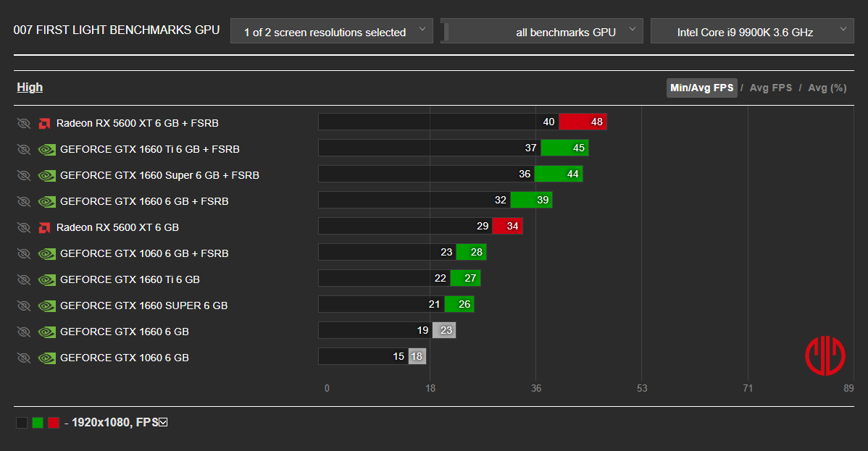Click the min value 40 on the top bar
Image resolution: width=868 pixels, height=451 pixels.
click(548, 122)
